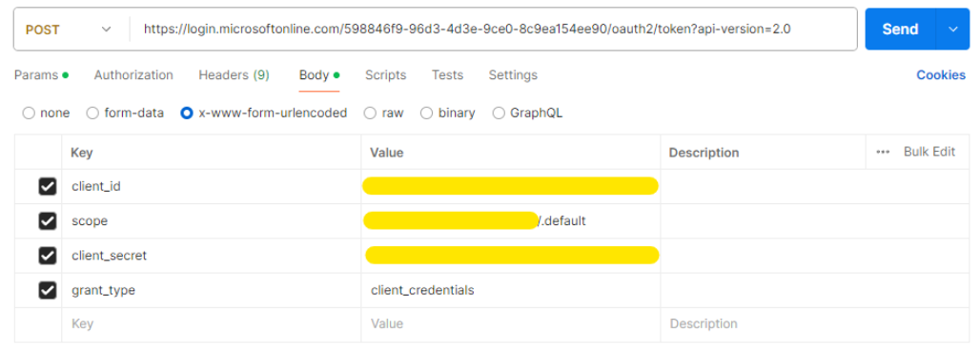Select the binary body option
Viewport: 980px width, 354px height.
click(447, 114)
